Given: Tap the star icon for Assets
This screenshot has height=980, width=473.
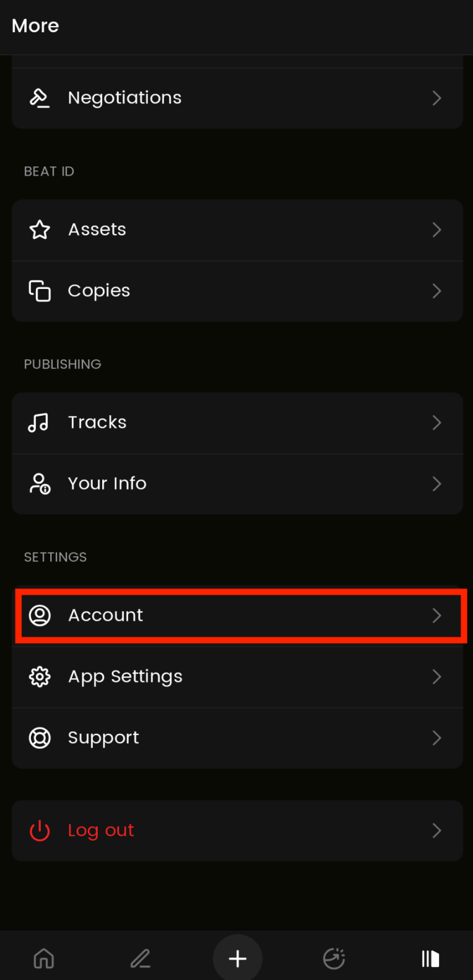Looking at the screenshot, I should (x=40, y=230).
